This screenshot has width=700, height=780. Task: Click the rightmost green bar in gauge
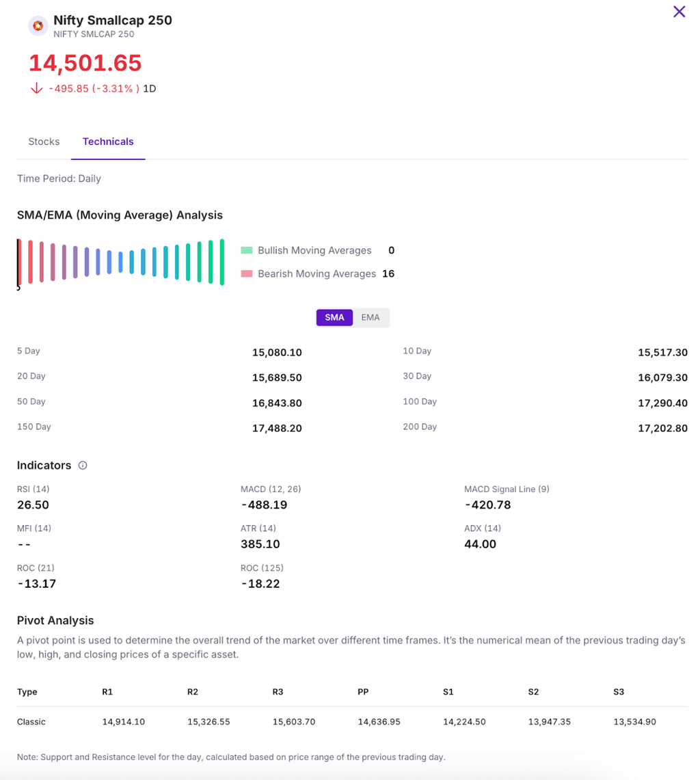221,262
